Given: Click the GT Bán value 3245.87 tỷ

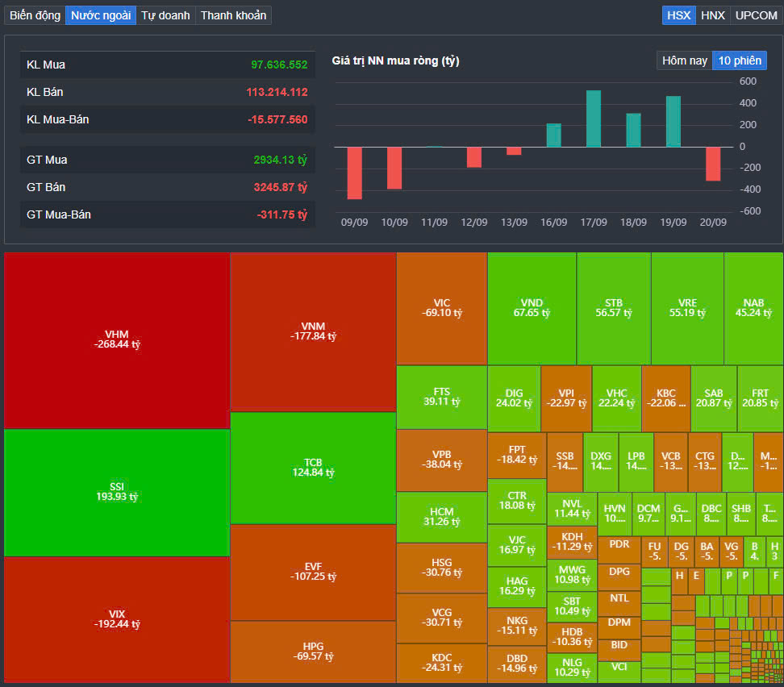Looking at the screenshot, I should (x=280, y=187).
